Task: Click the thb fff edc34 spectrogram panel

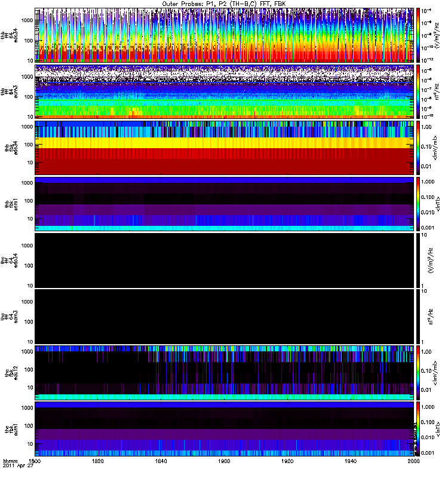Action: click(225, 35)
